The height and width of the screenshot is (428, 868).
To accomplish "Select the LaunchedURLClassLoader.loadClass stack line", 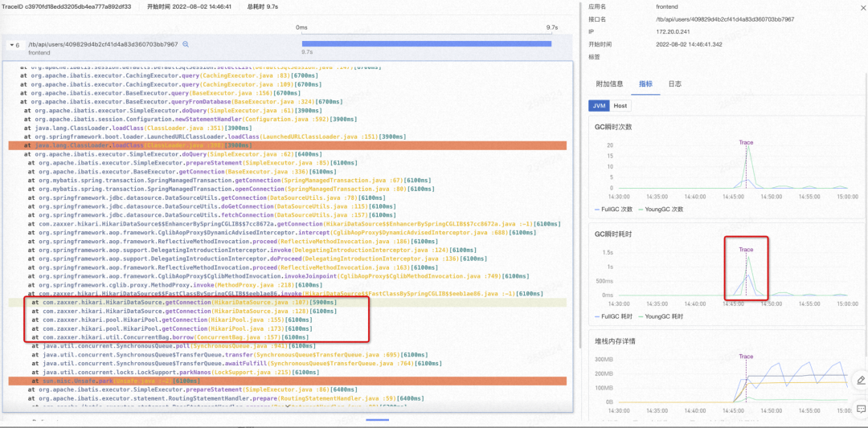I will pyautogui.click(x=215, y=137).
